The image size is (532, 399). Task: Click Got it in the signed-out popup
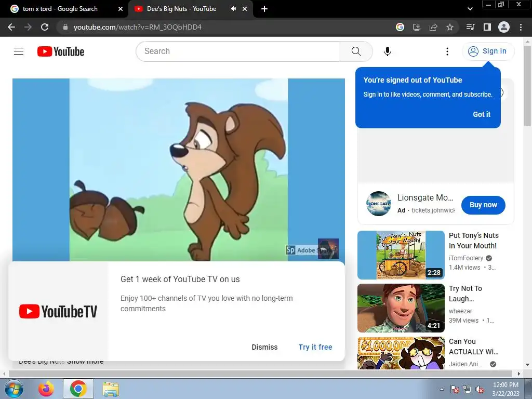pos(482,114)
